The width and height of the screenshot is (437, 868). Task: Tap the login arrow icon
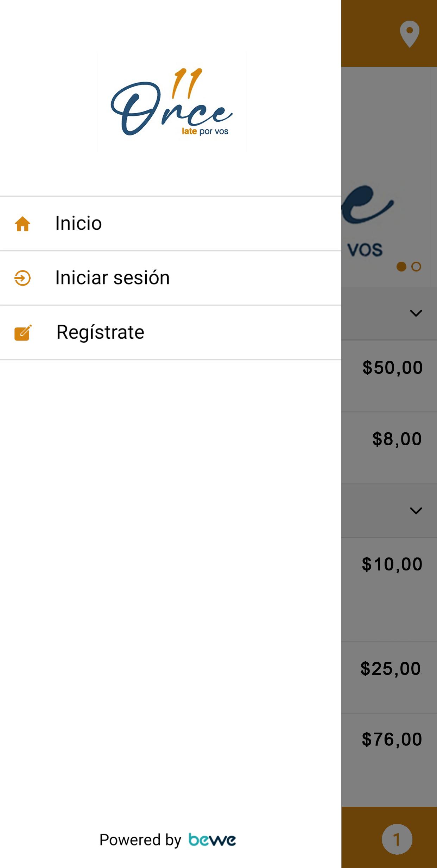[23, 278]
